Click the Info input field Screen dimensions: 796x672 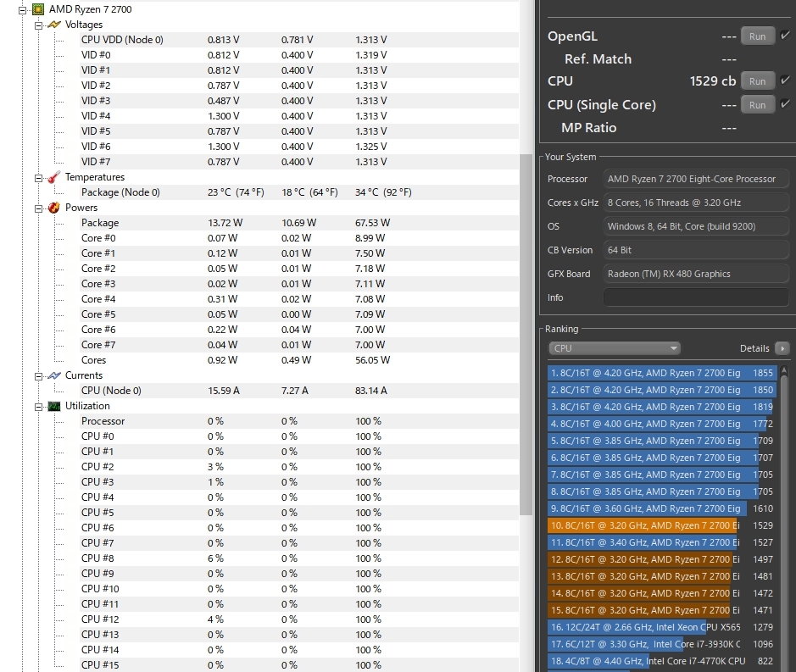(696, 297)
